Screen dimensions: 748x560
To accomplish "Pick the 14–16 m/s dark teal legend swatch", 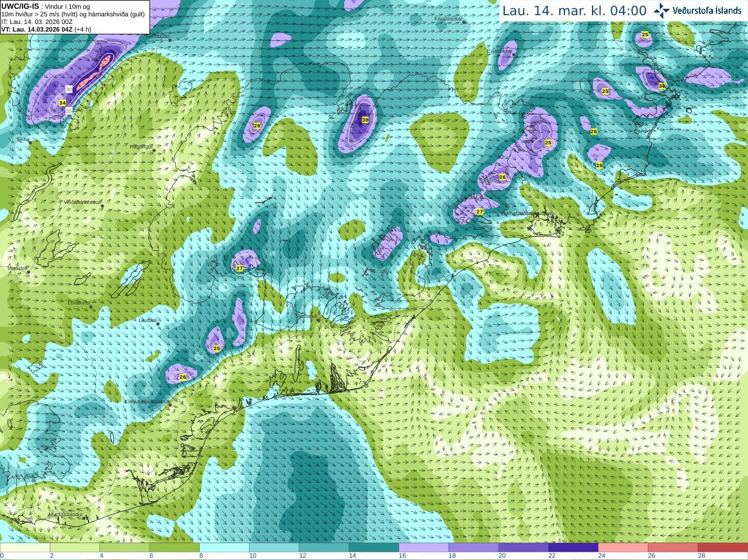I will pos(374,548).
